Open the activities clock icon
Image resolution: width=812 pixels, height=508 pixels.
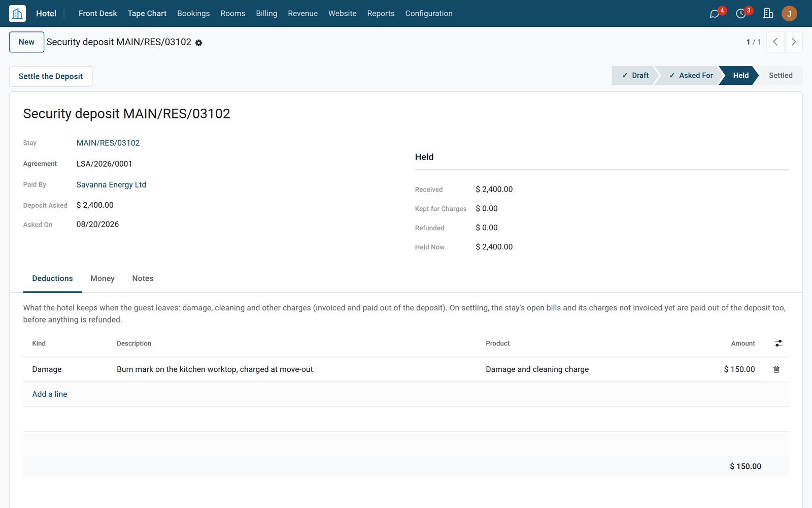pos(741,14)
